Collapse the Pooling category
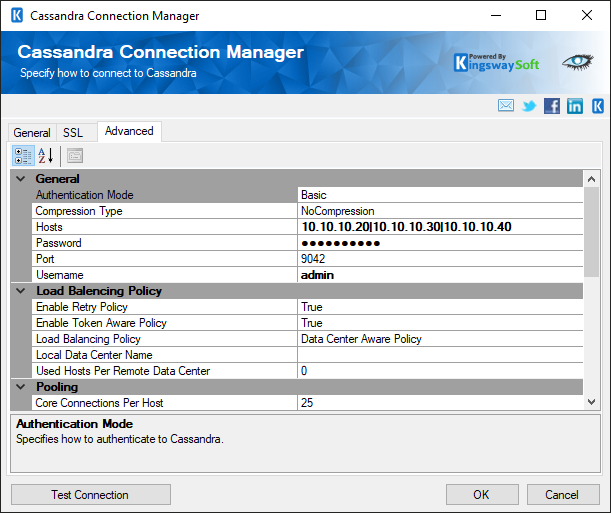 [x=21, y=386]
